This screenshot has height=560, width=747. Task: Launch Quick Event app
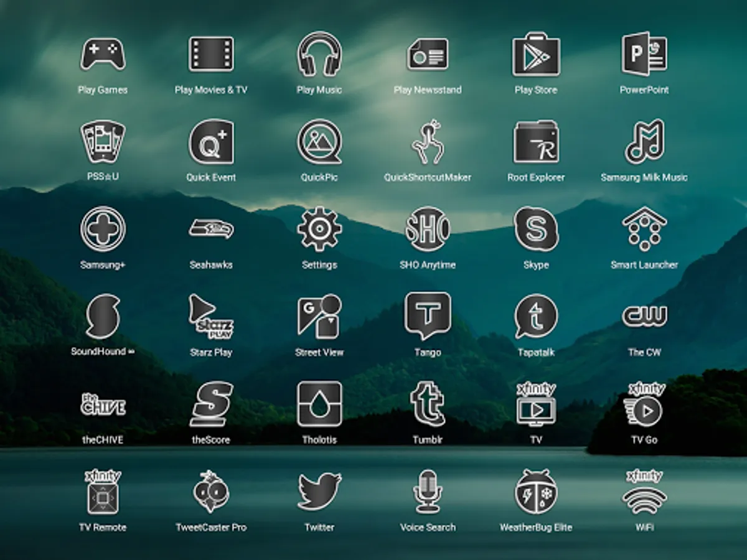coord(211,142)
